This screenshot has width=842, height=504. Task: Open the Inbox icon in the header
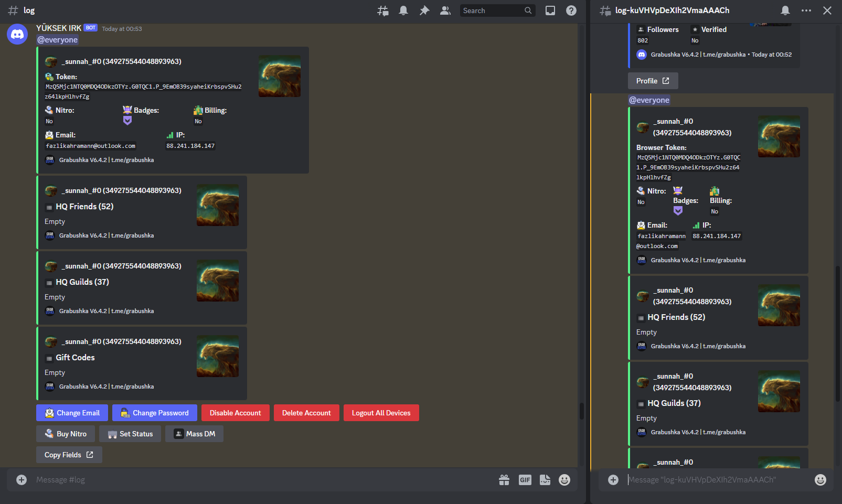click(550, 10)
